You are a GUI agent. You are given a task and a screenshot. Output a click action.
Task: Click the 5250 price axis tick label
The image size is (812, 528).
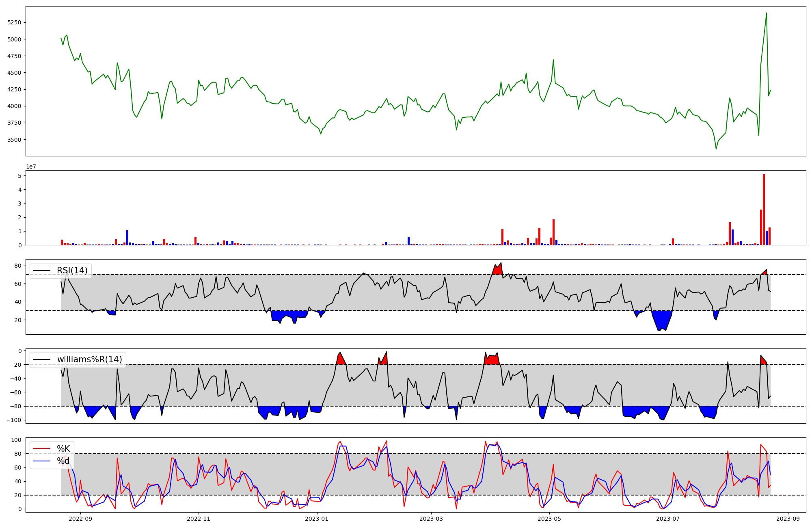click(14, 23)
